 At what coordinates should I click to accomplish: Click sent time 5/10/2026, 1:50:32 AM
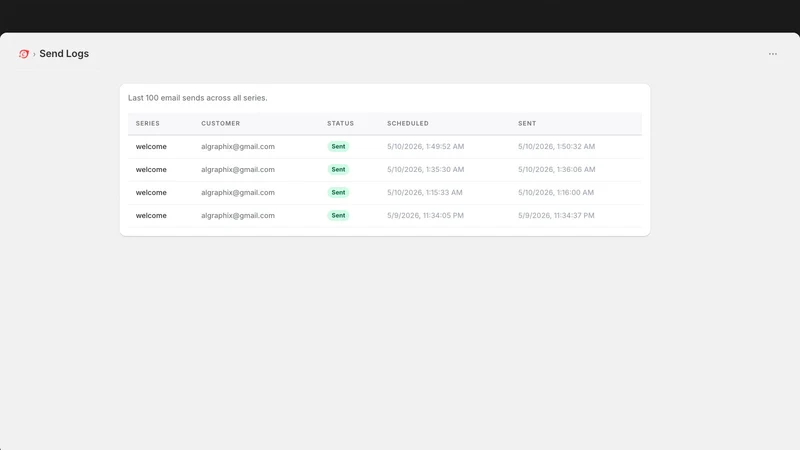556,146
